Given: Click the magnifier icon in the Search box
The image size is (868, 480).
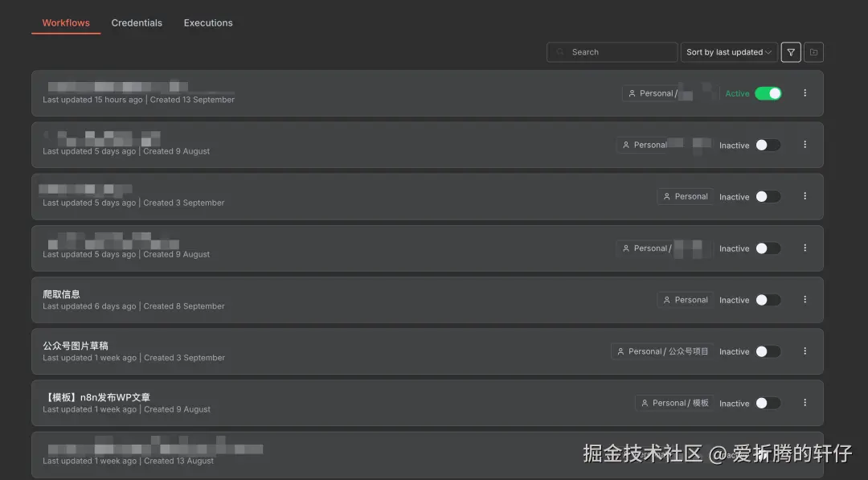Looking at the screenshot, I should pyautogui.click(x=559, y=51).
